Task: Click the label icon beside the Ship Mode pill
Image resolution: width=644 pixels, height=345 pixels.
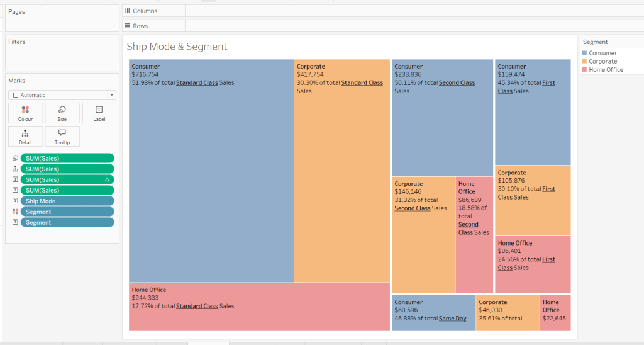Action: click(15, 201)
